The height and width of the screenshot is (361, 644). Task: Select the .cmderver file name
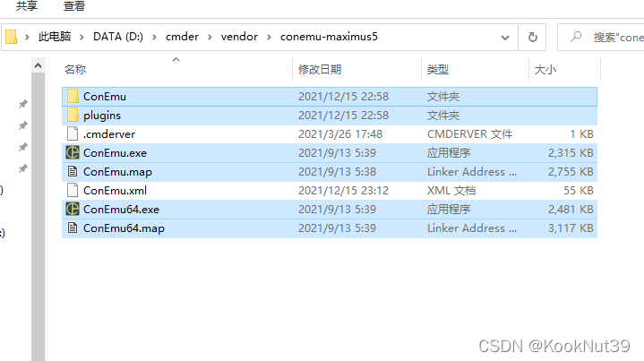pos(109,134)
